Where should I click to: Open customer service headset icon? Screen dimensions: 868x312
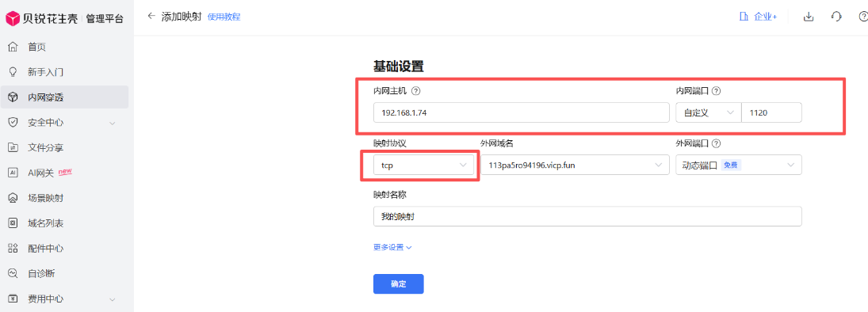click(x=836, y=17)
